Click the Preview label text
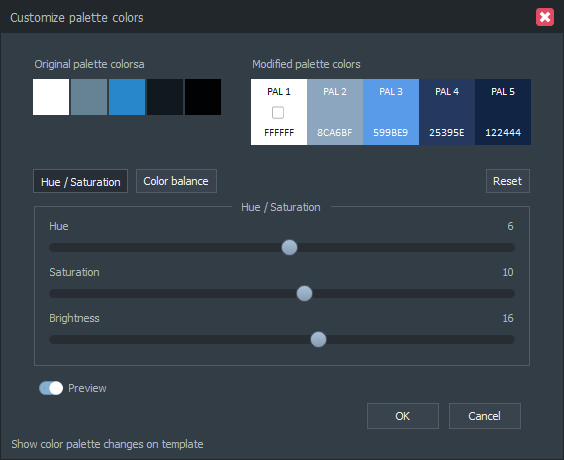The height and width of the screenshot is (460, 564). [x=87, y=388]
